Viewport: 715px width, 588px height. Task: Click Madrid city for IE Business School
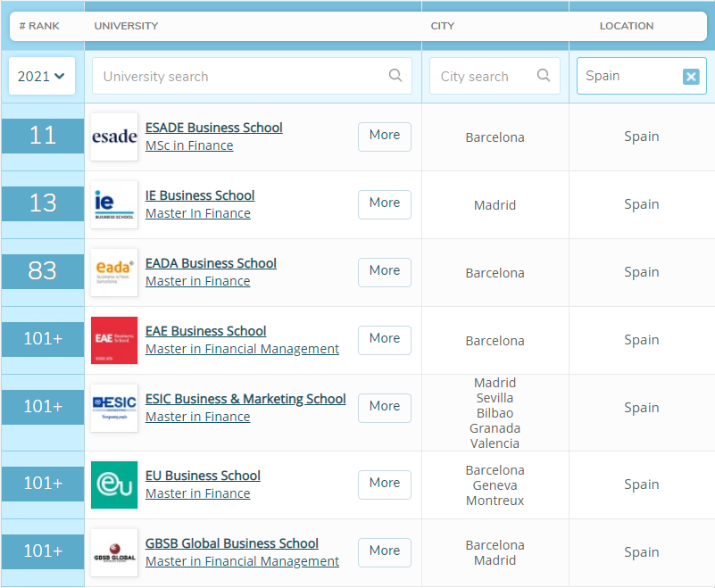click(x=495, y=205)
